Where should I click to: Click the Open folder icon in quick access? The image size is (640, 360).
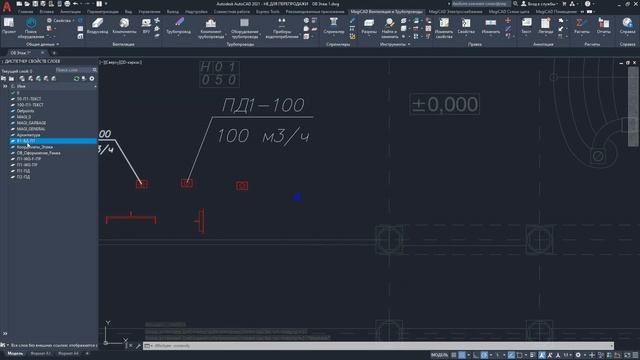point(27,4)
